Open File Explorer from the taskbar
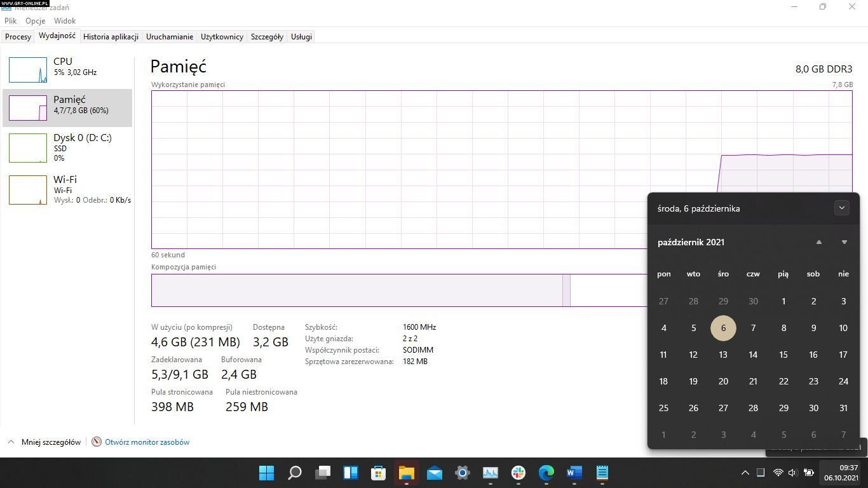 pyautogui.click(x=407, y=473)
